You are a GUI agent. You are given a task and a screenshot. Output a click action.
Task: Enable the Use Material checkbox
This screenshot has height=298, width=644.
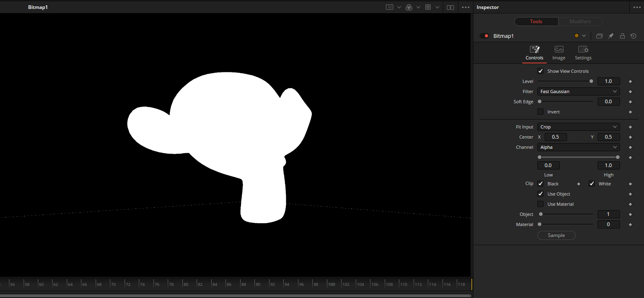(541, 204)
